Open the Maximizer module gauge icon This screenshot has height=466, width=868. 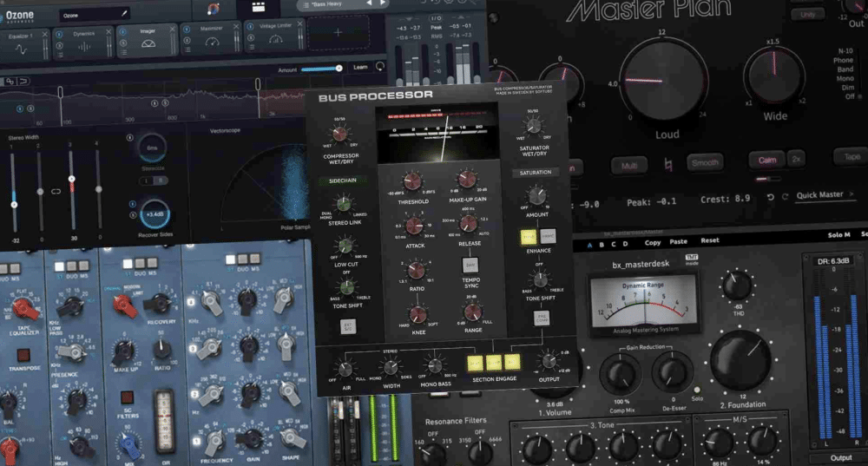tap(214, 46)
